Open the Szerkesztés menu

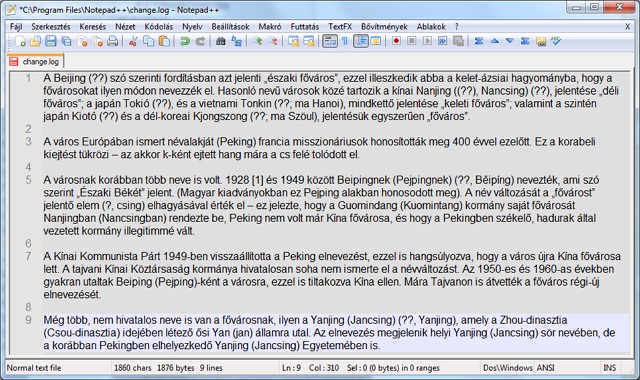pos(51,27)
